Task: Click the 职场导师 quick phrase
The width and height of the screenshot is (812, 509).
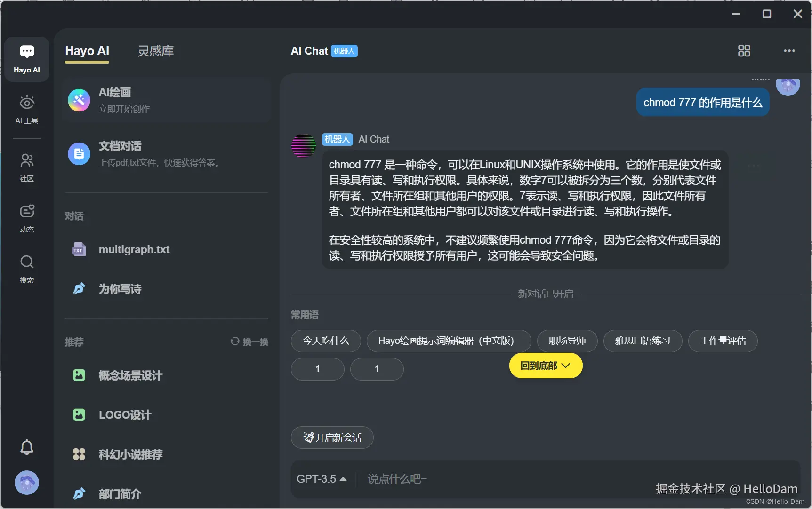Action: (567, 341)
